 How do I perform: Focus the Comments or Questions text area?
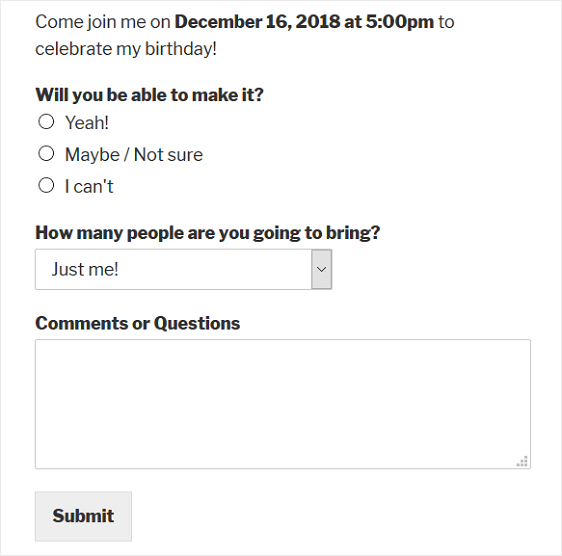(x=283, y=404)
